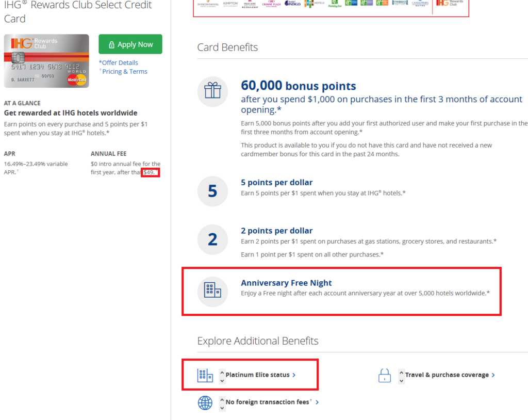Click the 'Card Benefits' section heading
This screenshot has width=528, height=420.
[x=227, y=47]
